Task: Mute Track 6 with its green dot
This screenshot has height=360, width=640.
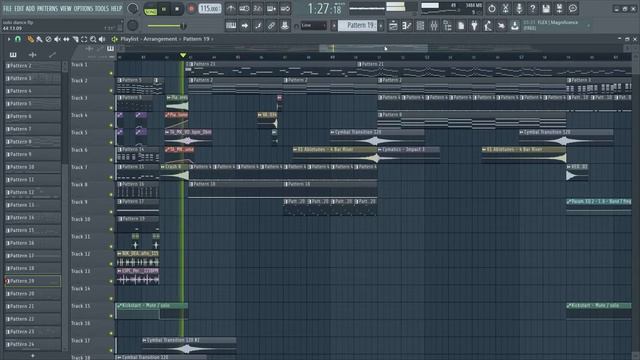Action: coord(111,160)
